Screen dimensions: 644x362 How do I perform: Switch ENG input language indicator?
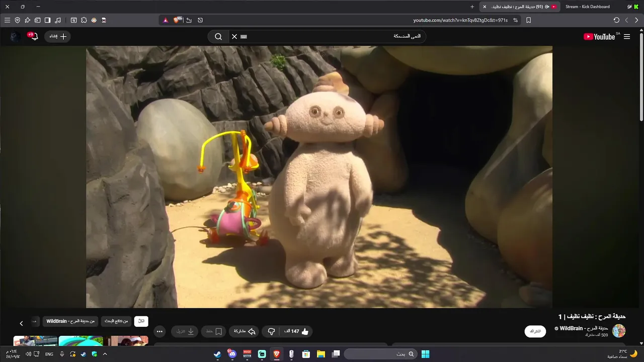click(49, 354)
